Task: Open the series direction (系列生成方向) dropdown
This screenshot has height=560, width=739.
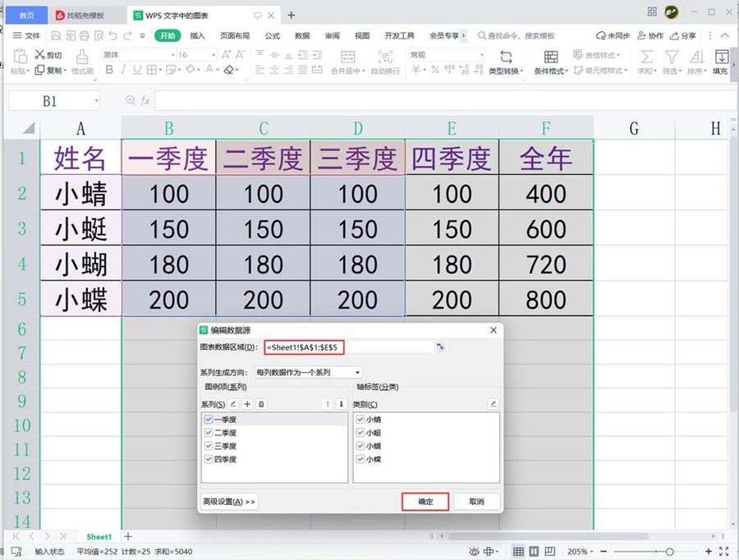Action: [x=309, y=372]
